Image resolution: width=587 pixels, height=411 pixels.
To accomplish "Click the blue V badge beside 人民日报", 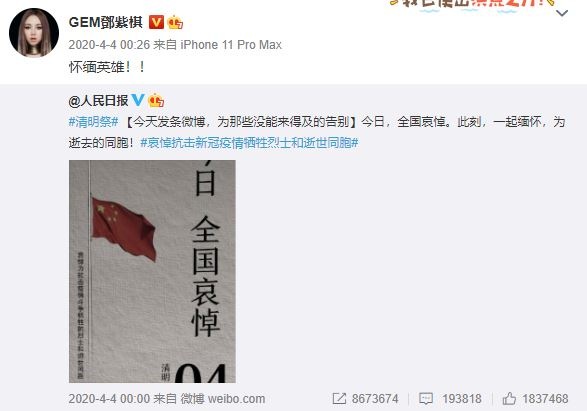I will pos(138,100).
